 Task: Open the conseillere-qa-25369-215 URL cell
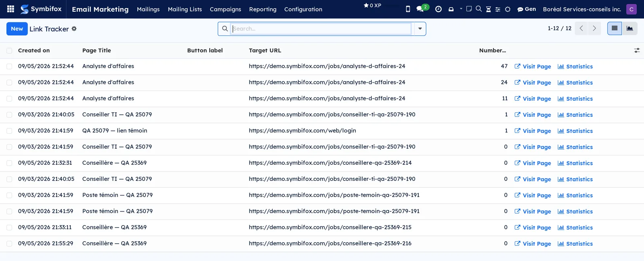click(330, 227)
